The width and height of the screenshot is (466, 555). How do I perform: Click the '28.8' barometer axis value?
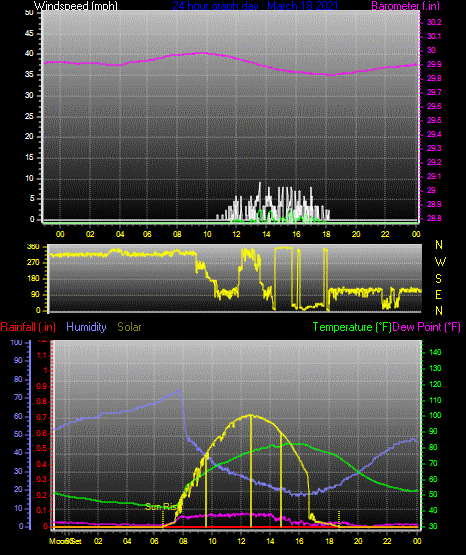click(434, 218)
